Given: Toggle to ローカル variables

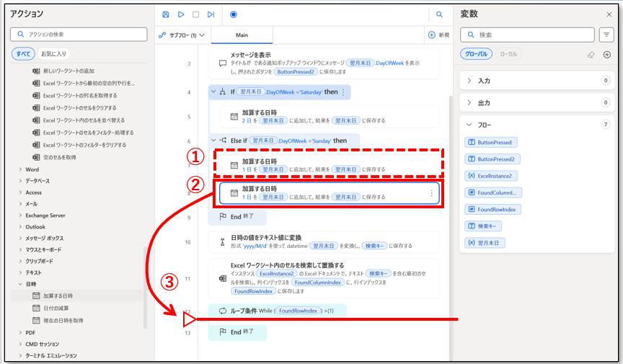Looking at the screenshot, I should [x=508, y=54].
